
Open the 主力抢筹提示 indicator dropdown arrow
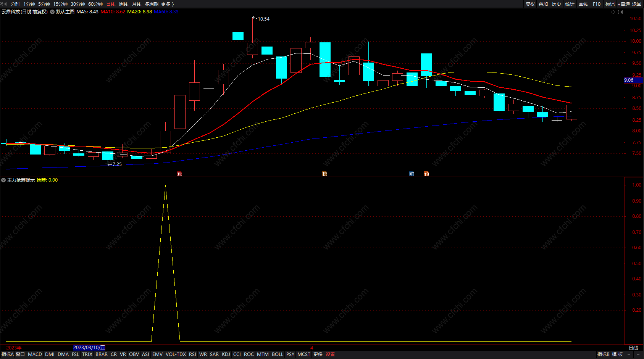click(x=3, y=180)
